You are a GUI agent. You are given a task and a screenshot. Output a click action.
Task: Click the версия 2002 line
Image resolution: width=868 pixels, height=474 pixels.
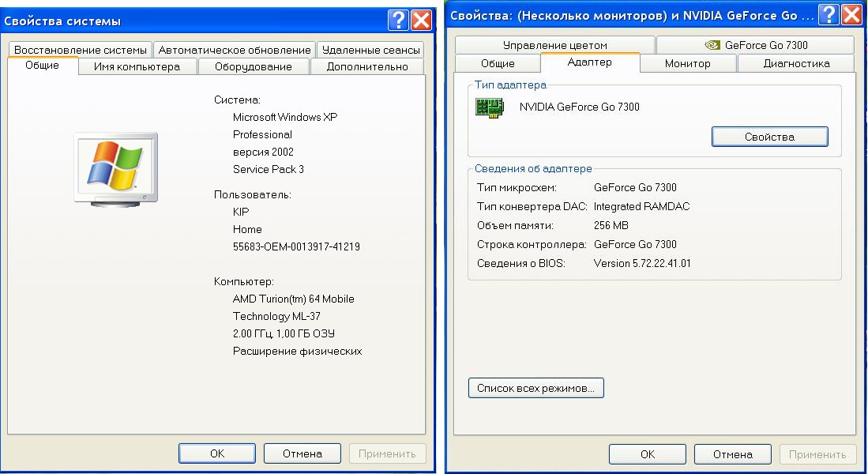tap(264, 152)
